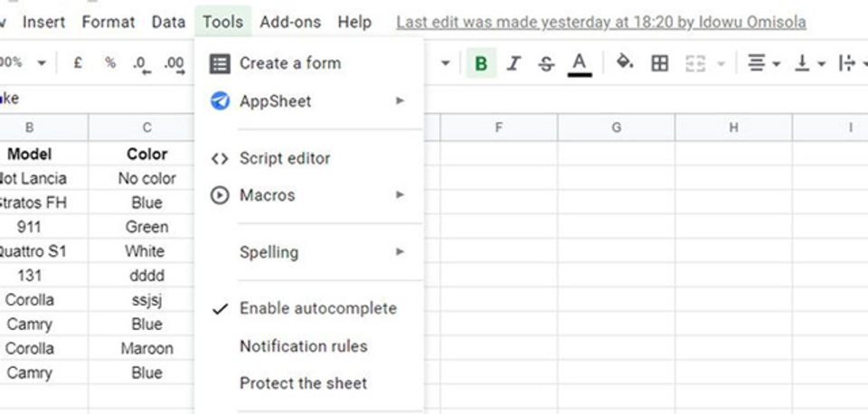868x414 pixels.
Task: Expand the AppSheet submenu arrow
Action: (x=400, y=100)
